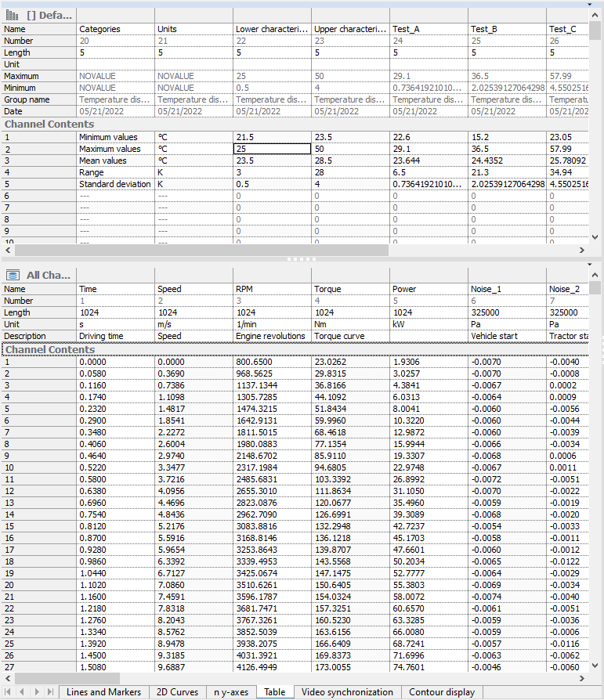Click the splitter handle between the tables
This screenshot has width=604, height=700.
[302, 259]
